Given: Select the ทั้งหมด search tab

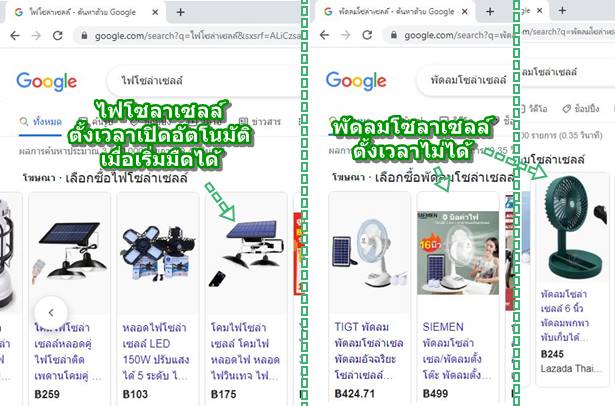Looking at the screenshot, I should point(40,122).
